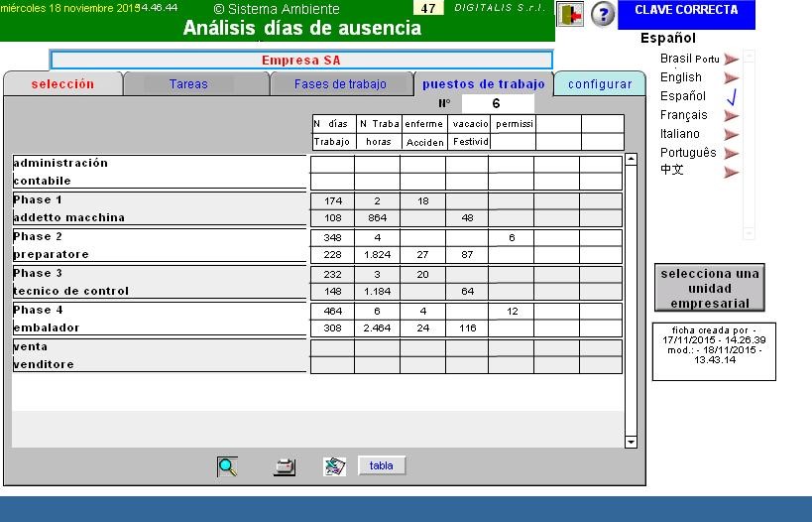Click the Phase 3 row label
The width and height of the screenshot is (812, 522).
38,273
